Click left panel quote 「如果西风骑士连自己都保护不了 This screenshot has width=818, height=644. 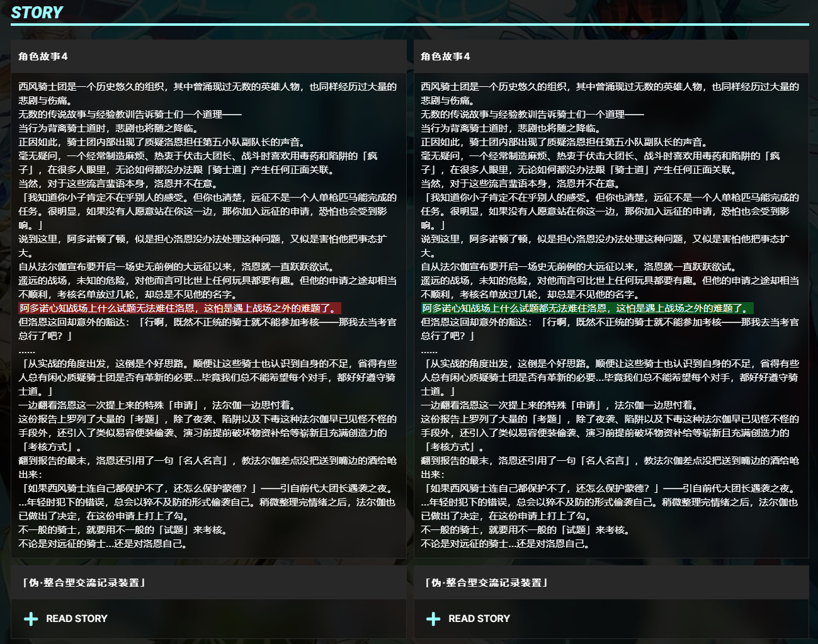[x=206, y=489]
